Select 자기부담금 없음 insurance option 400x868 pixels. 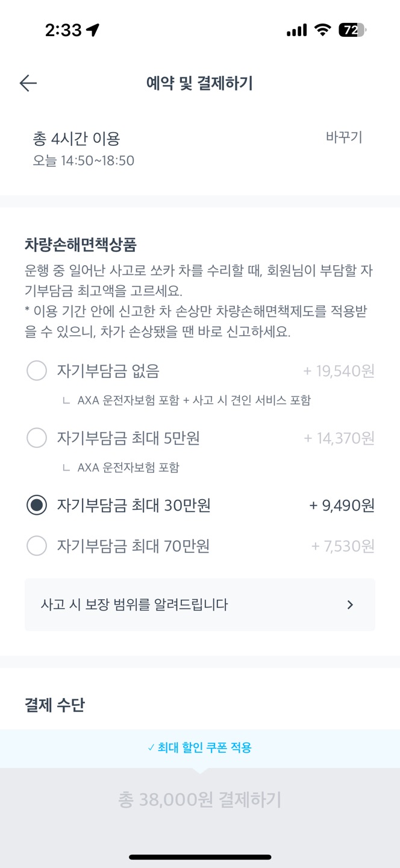tap(37, 372)
